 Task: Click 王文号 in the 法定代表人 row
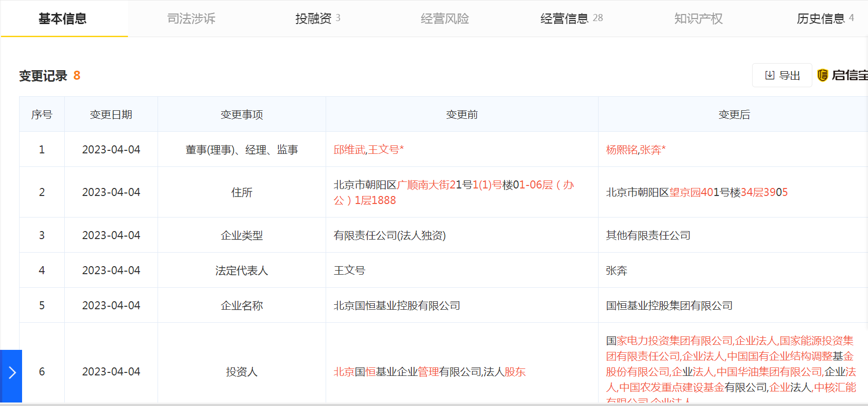[x=349, y=270]
